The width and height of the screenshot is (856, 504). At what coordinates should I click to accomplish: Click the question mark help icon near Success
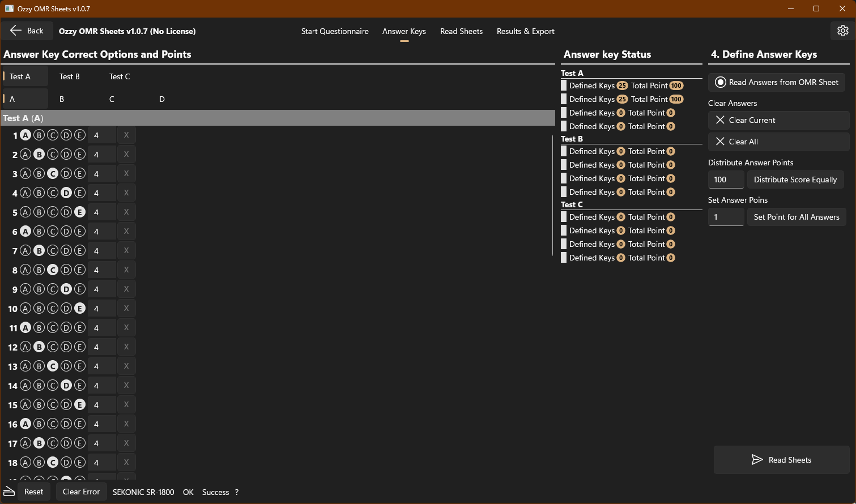click(x=237, y=492)
